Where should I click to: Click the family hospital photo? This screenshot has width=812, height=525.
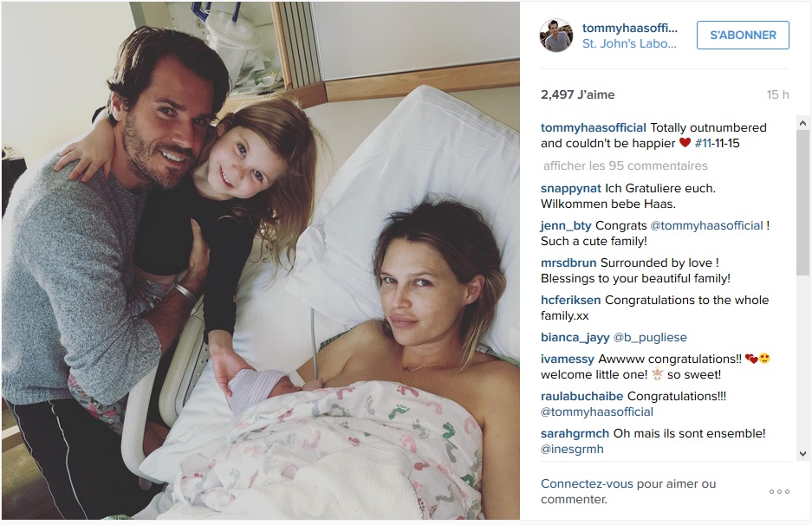click(x=261, y=261)
